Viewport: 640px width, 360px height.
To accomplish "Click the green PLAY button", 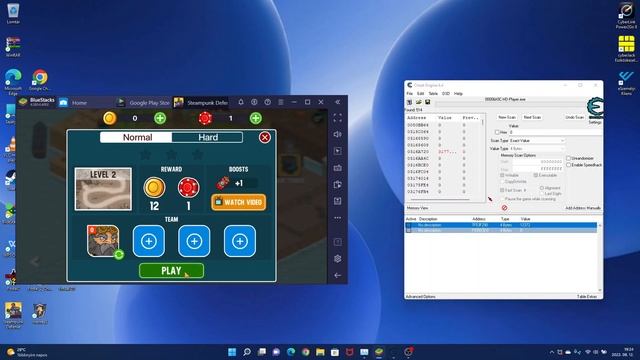I will 171,271.
